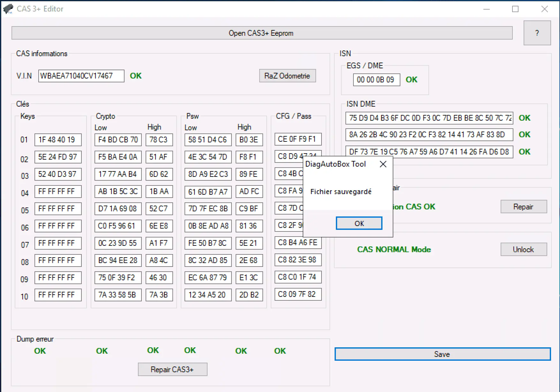The image size is (560, 392).
Task: Select Psw High field F8 F1
Action: tap(249, 157)
